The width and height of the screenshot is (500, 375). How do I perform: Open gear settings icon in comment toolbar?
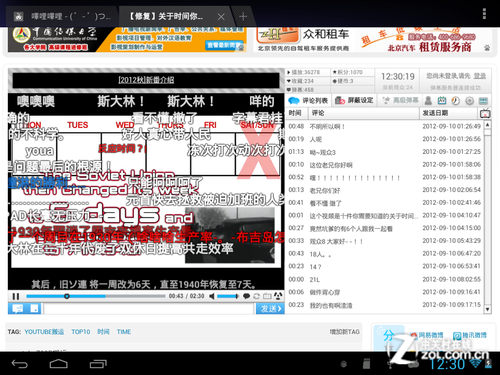coord(469,100)
